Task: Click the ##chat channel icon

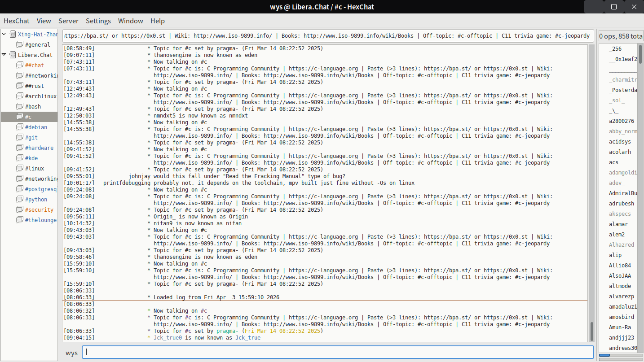Action: 20,65
